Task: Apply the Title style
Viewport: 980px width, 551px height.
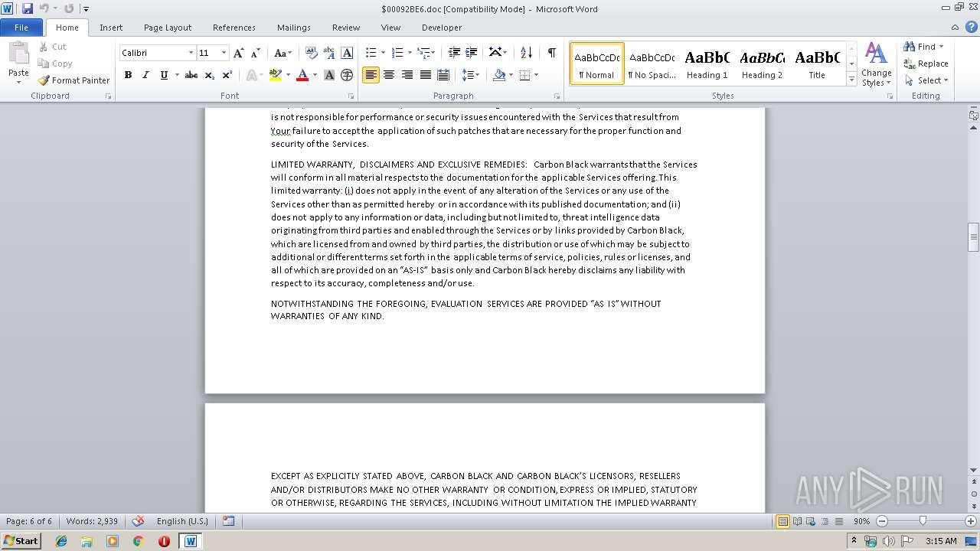Action: point(817,64)
